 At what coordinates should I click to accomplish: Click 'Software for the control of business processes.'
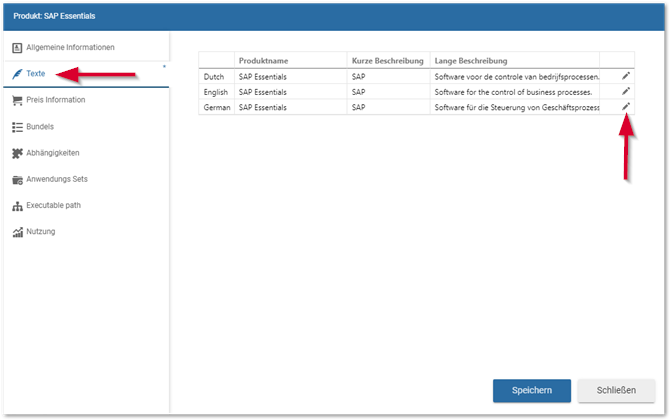pyautogui.click(x=513, y=92)
